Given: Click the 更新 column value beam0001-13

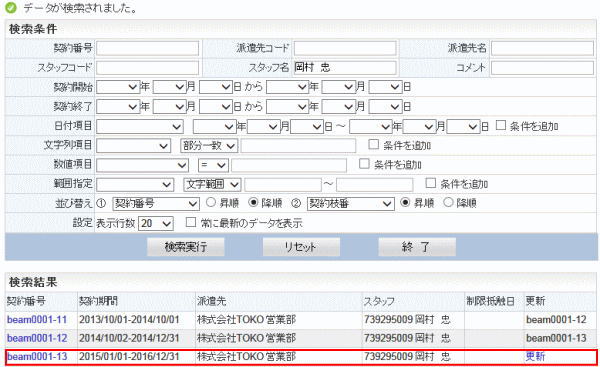Looking at the screenshot, I should pyautogui.click(x=556, y=338).
